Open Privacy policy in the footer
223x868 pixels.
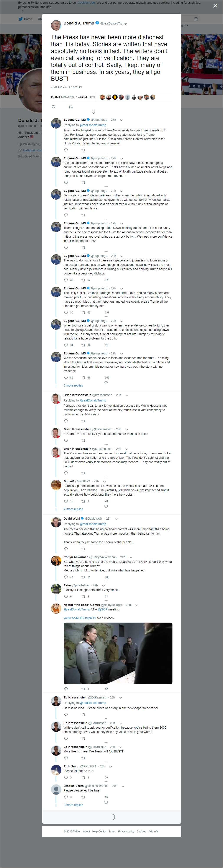coord(126,832)
